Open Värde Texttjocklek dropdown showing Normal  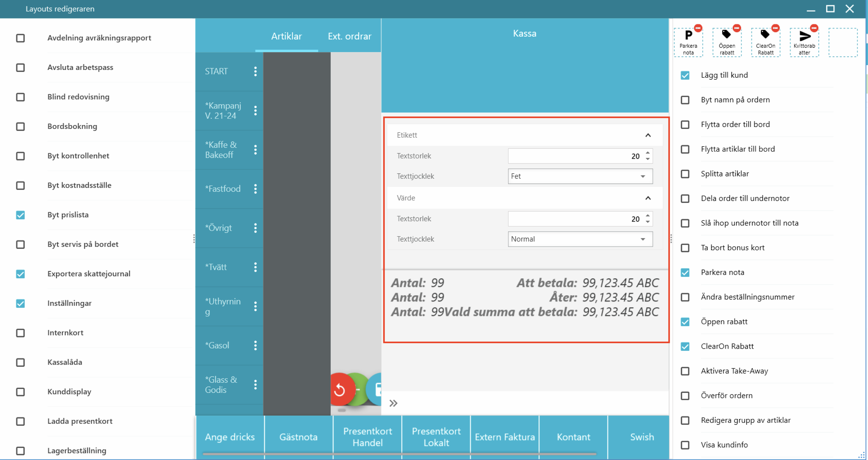[580, 239]
